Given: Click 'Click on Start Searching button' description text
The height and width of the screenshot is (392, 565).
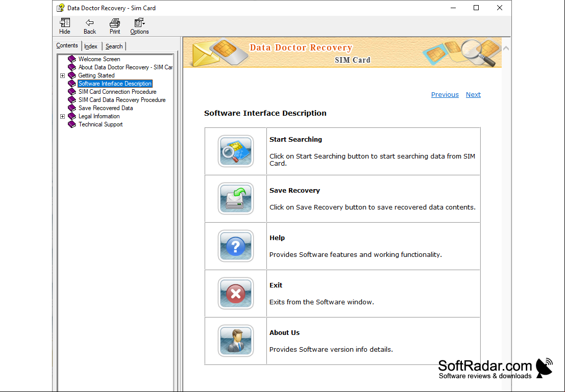Looking at the screenshot, I should pos(372,160).
